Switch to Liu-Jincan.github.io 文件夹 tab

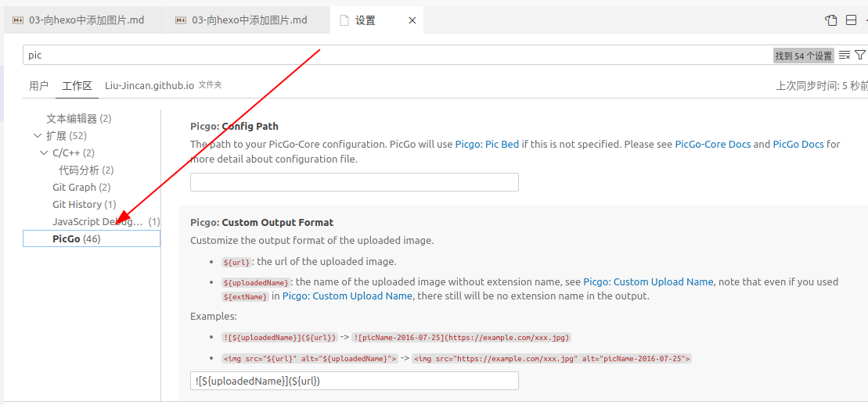point(164,86)
